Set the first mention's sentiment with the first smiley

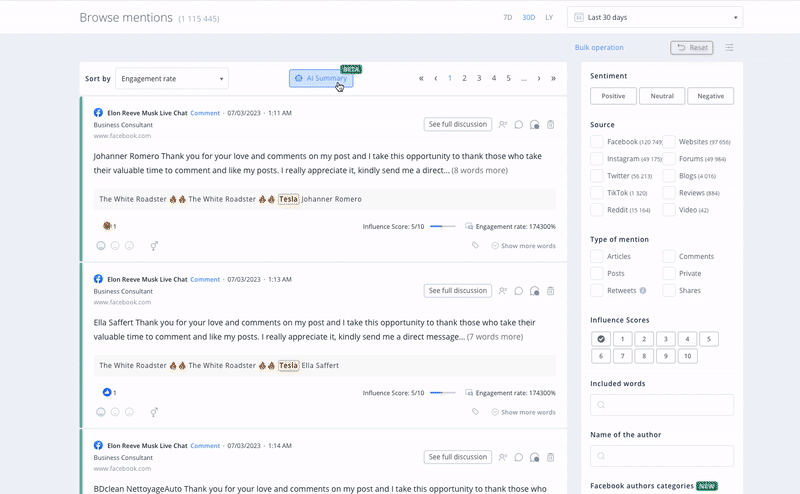click(x=101, y=245)
